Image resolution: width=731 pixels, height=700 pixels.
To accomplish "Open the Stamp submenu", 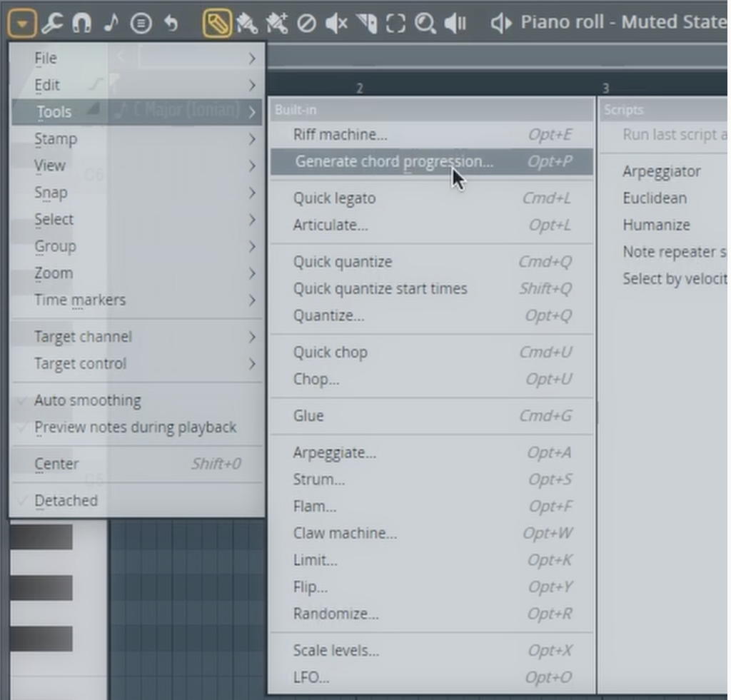I will 137,139.
